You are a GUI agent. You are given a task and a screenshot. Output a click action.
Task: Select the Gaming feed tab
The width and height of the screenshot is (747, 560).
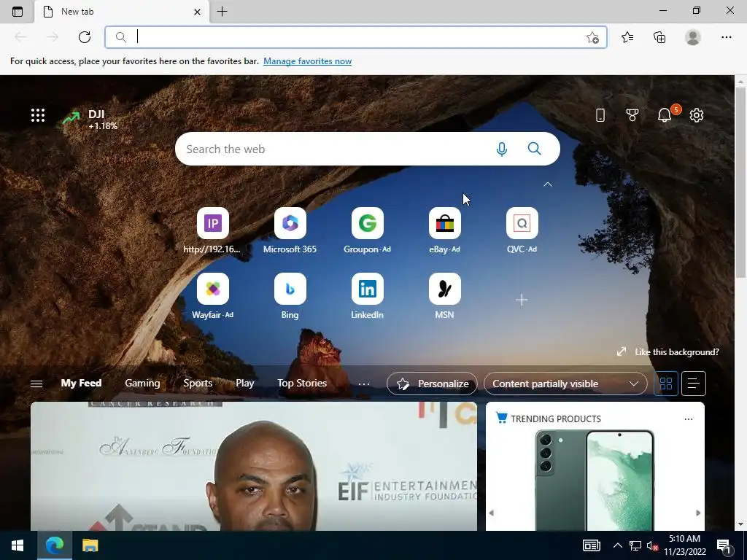point(142,384)
